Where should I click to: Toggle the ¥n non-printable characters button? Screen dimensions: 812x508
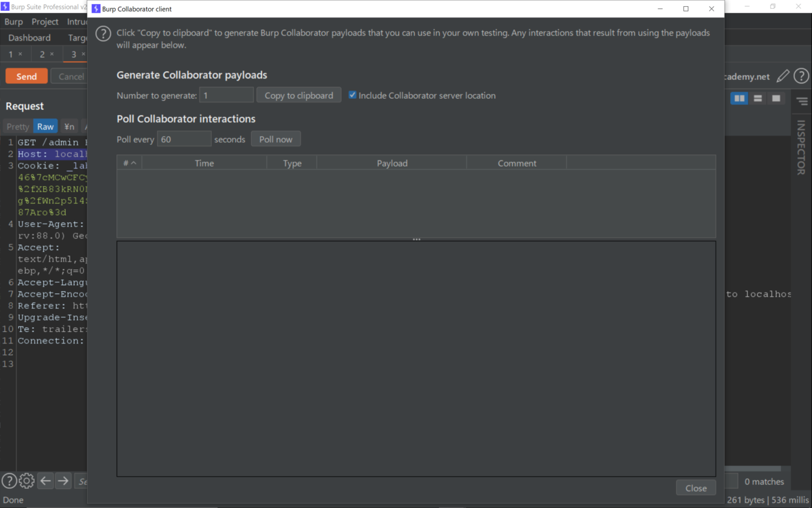click(x=69, y=127)
